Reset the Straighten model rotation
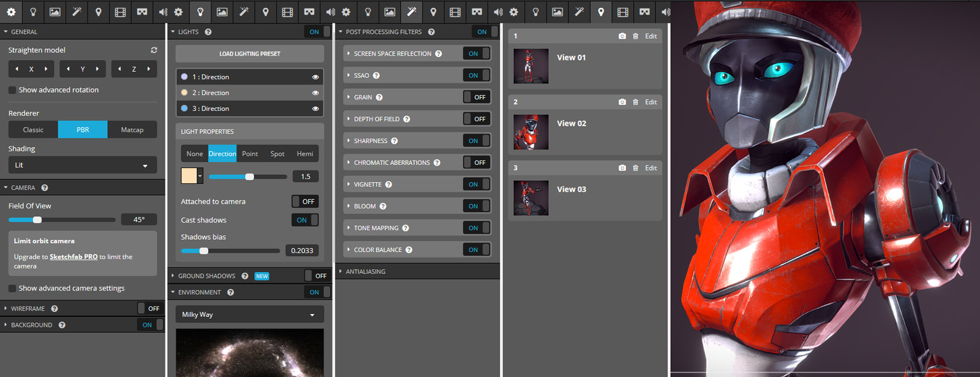This screenshot has height=377, width=980. pos(154,50)
